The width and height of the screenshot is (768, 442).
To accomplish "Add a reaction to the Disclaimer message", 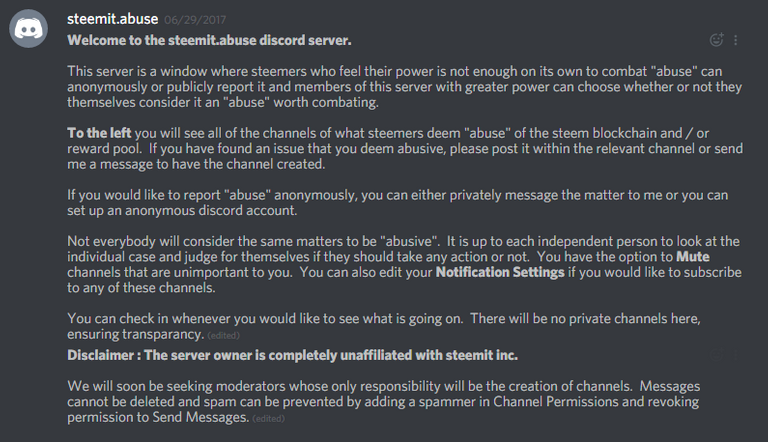I will coord(717,355).
